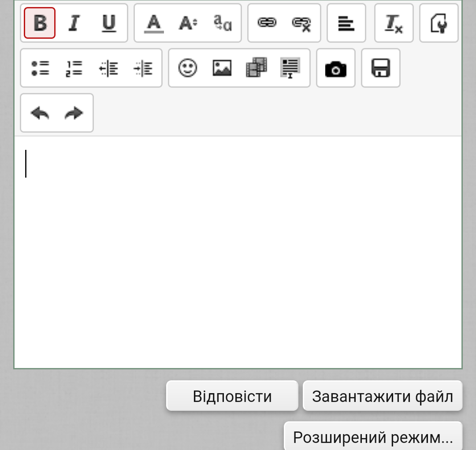Viewport: 476px width, 450px height.
Task: Open the text color picker
Action: point(154,23)
